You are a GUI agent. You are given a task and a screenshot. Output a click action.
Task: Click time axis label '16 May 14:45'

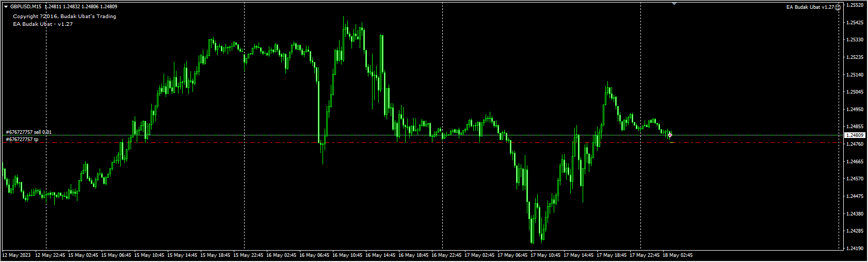coord(380,255)
